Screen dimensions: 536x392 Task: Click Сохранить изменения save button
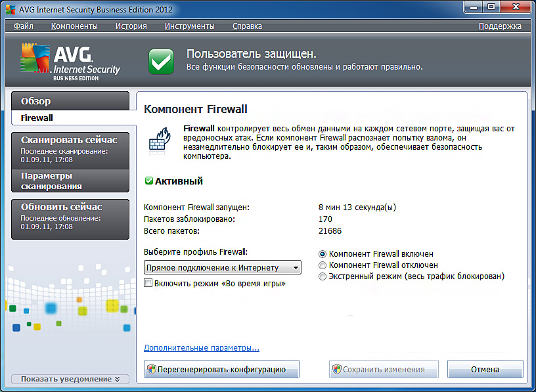tap(384, 369)
